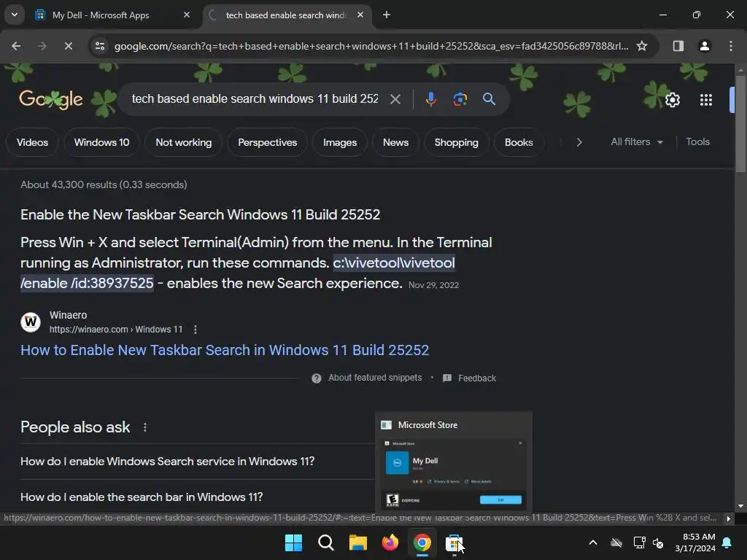Click the address bar URL
The image size is (747, 560).
(x=371, y=46)
